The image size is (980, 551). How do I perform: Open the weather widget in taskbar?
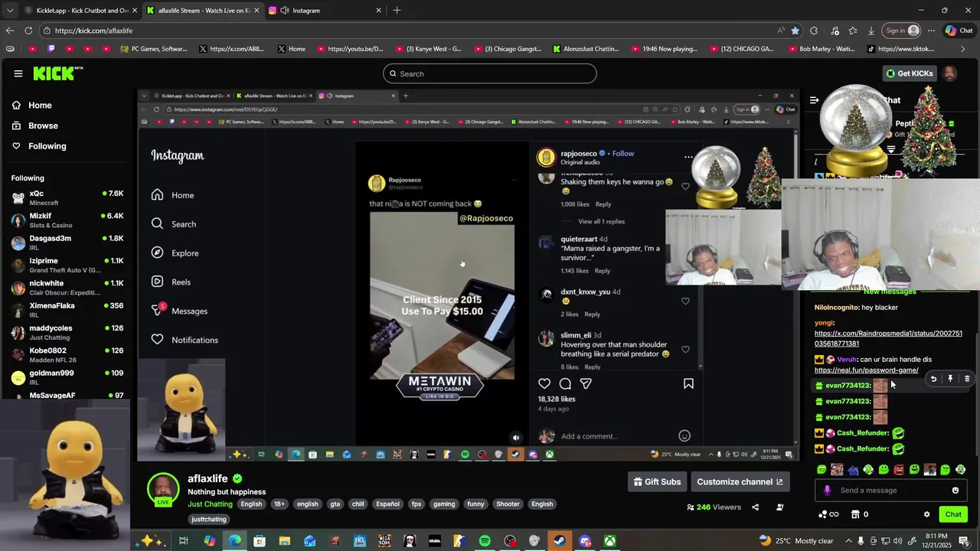[x=796, y=541]
